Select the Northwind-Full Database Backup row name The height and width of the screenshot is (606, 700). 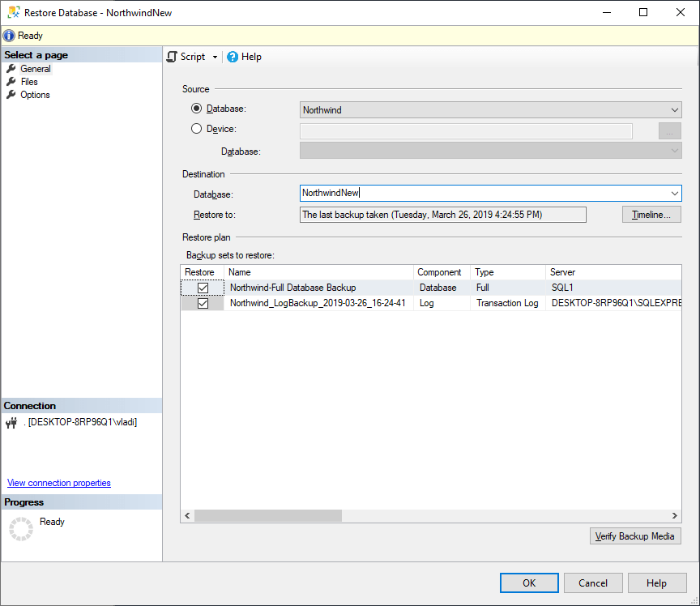coord(292,288)
